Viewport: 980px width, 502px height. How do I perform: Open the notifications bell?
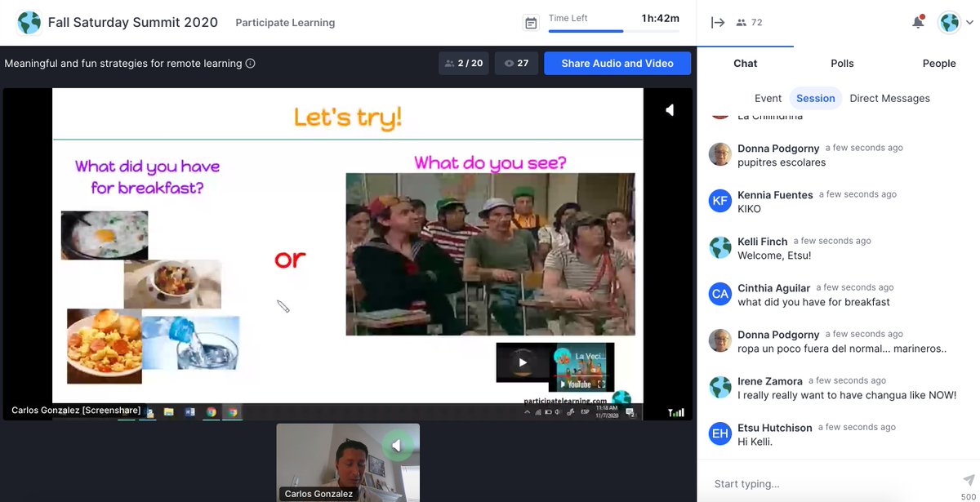[918, 23]
